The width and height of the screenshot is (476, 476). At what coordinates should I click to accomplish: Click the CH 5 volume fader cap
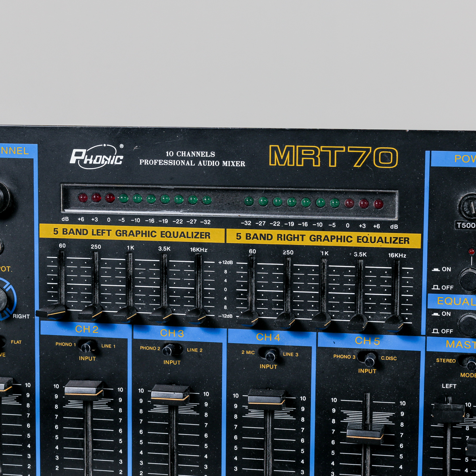[365, 433]
